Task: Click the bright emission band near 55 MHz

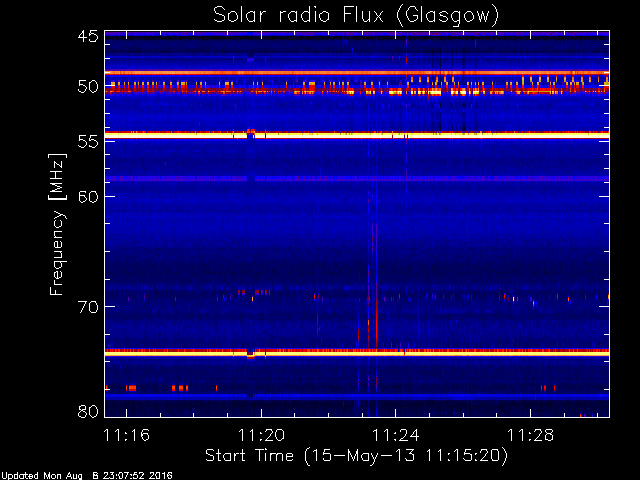Action: coord(357,135)
